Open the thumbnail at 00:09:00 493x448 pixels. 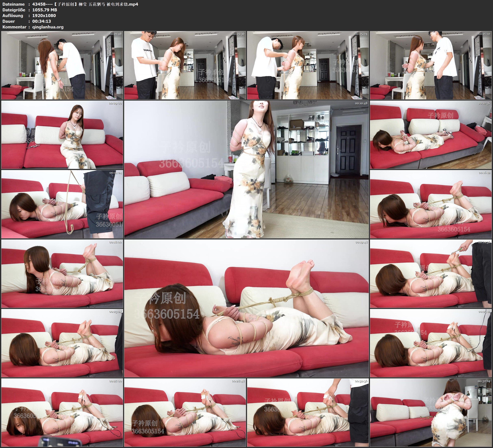coord(62,135)
